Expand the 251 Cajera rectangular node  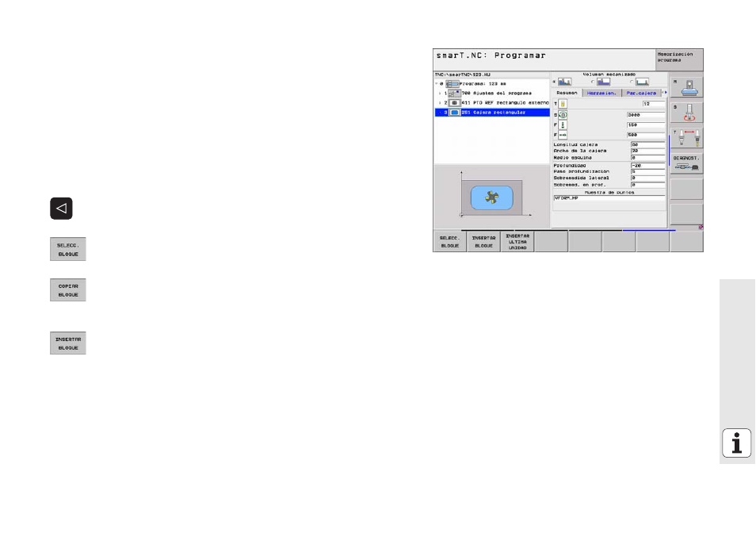[440, 113]
